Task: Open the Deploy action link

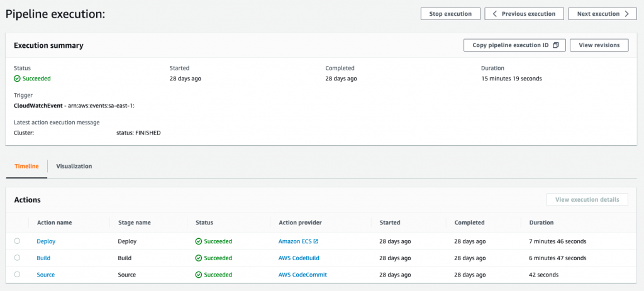Action: click(x=46, y=241)
